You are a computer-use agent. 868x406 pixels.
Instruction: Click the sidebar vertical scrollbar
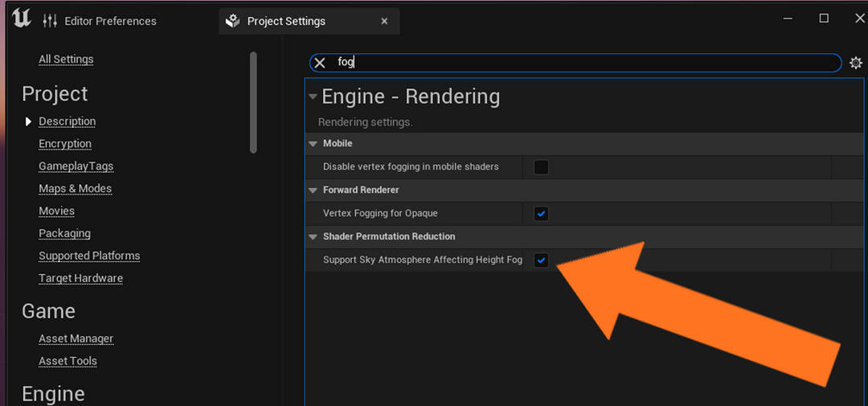tap(254, 103)
